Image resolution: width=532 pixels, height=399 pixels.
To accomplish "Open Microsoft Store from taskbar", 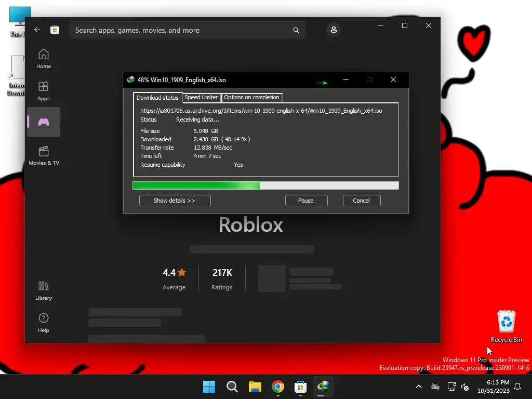I will [301, 387].
